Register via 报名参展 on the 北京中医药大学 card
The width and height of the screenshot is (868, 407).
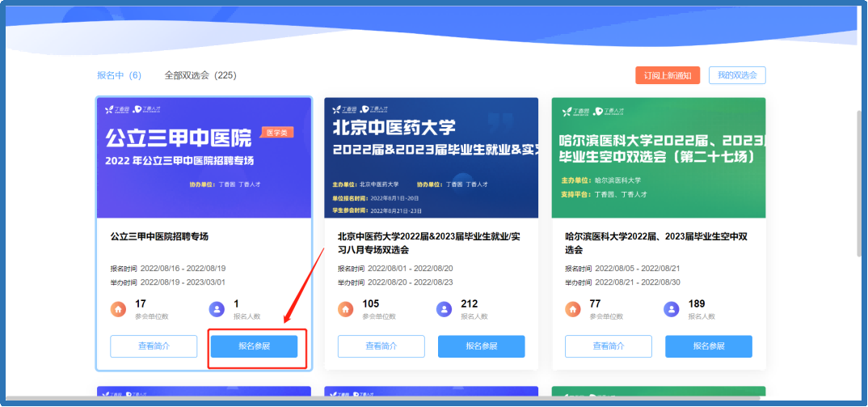482,346
